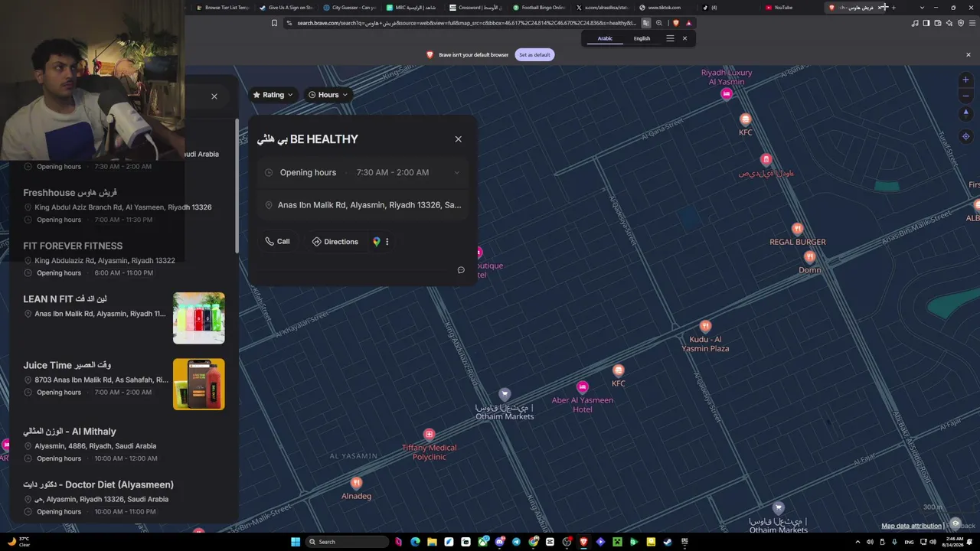Click REGAL BURGER map pin
Image resolution: width=980 pixels, height=551 pixels.
[797, 229]
